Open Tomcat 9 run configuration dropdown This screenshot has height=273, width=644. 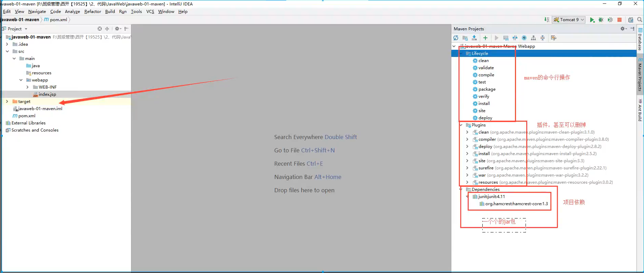point(569,20)
